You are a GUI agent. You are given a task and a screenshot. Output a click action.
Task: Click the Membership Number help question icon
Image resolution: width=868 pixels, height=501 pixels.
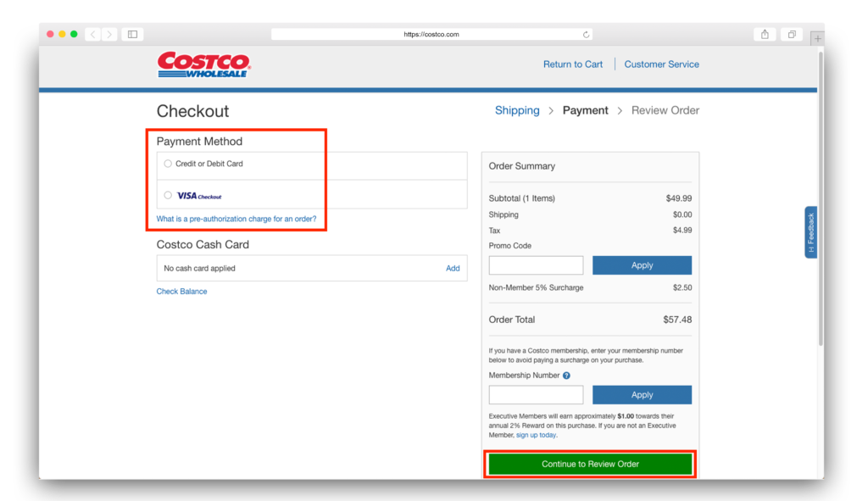566,376
